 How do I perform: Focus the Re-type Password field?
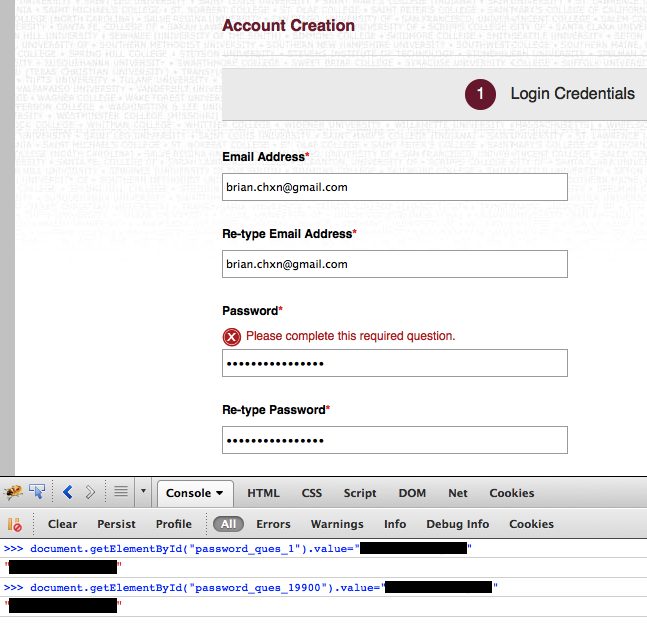[395, 440]
